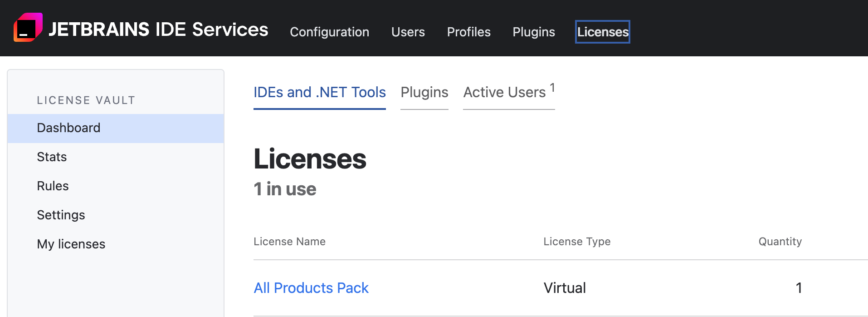Open the All Products Pack license link
The width and height of the screenshot is (868, 317).
(x=311, y=288)
